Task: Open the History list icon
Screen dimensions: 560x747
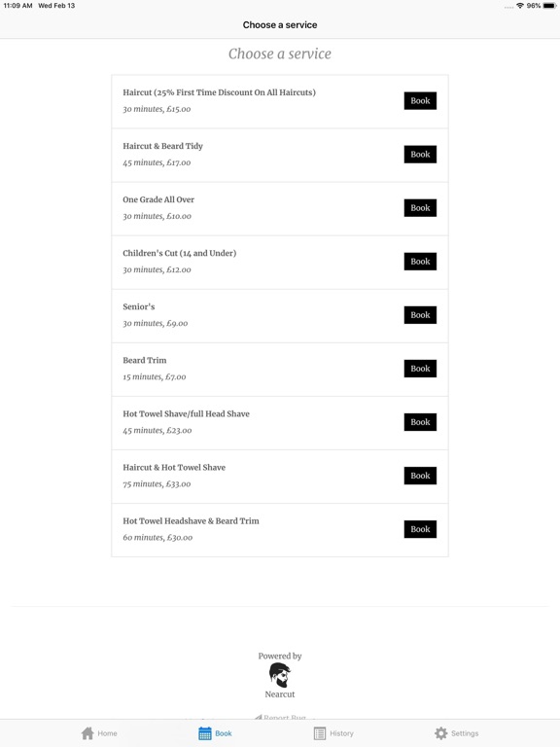Action: pyautogui.click(x=320, y=733)
